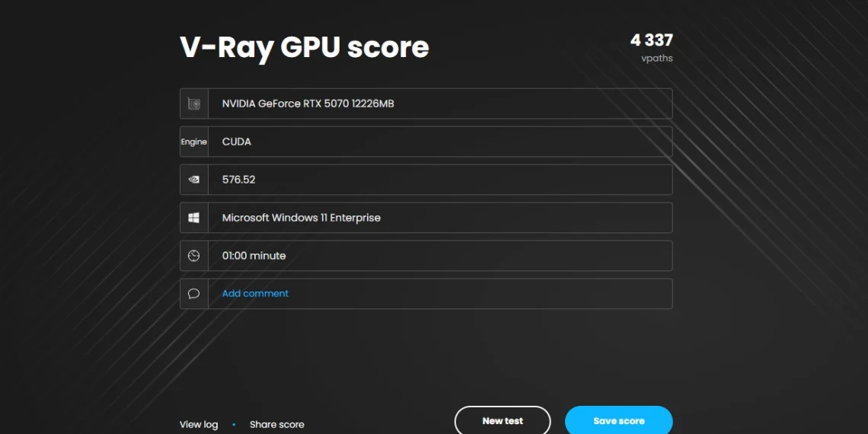This screenshot has width=868, height=434.
Task: Click the 4 337 score value
Action: pyautogui.click(x=652, y=40)
